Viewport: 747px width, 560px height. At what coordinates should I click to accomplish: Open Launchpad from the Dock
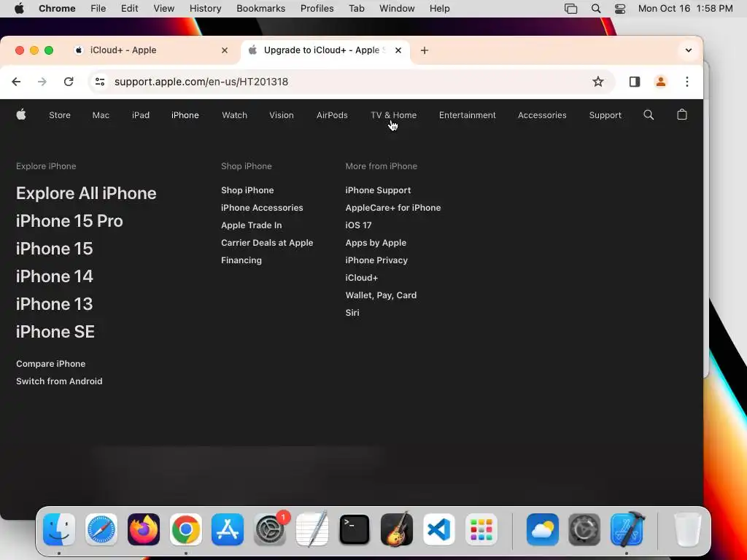(481, 529)
